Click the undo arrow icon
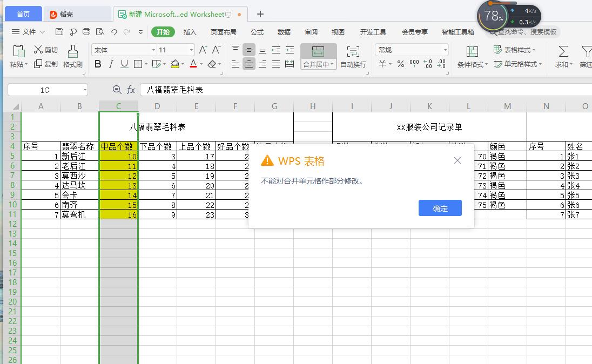The image size is (592, 364). click(114, 32)
